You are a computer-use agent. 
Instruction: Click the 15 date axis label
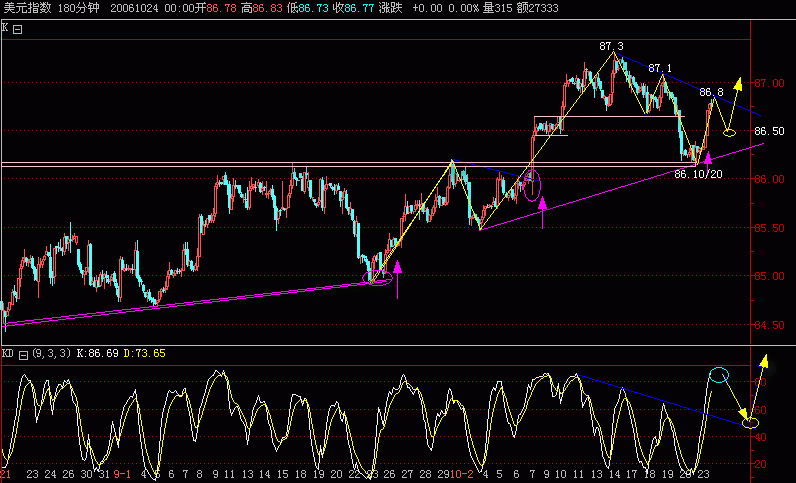pyautogui.click(x=282, y=474)
